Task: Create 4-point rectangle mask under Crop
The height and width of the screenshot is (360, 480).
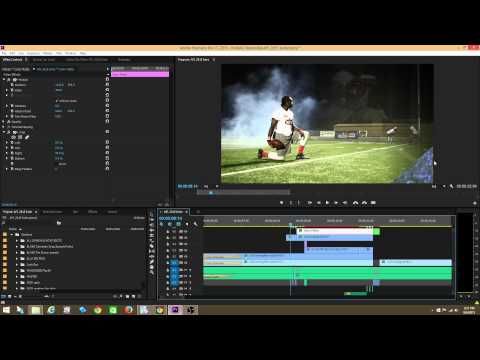Action: pos(20,137)
